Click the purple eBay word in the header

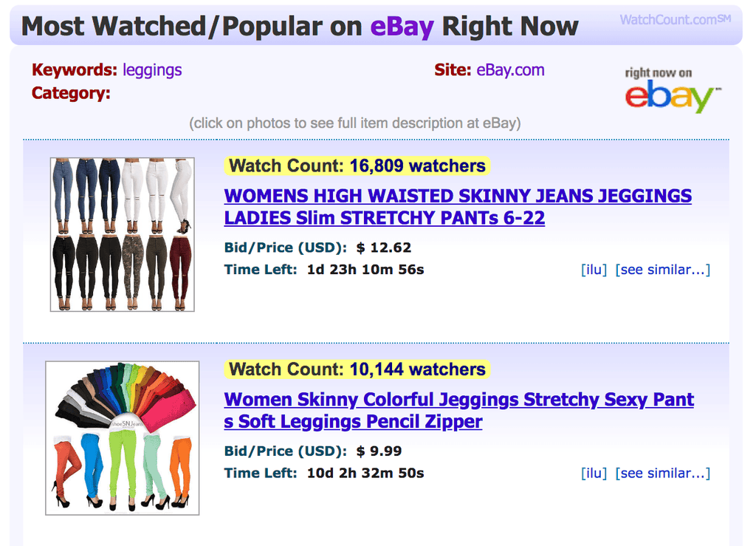402,27
